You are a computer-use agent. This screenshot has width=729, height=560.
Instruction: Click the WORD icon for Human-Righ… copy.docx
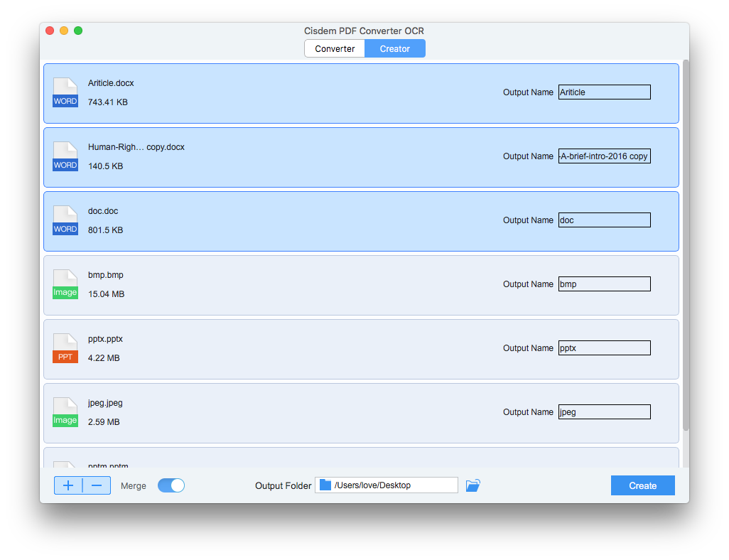[65, 156]
